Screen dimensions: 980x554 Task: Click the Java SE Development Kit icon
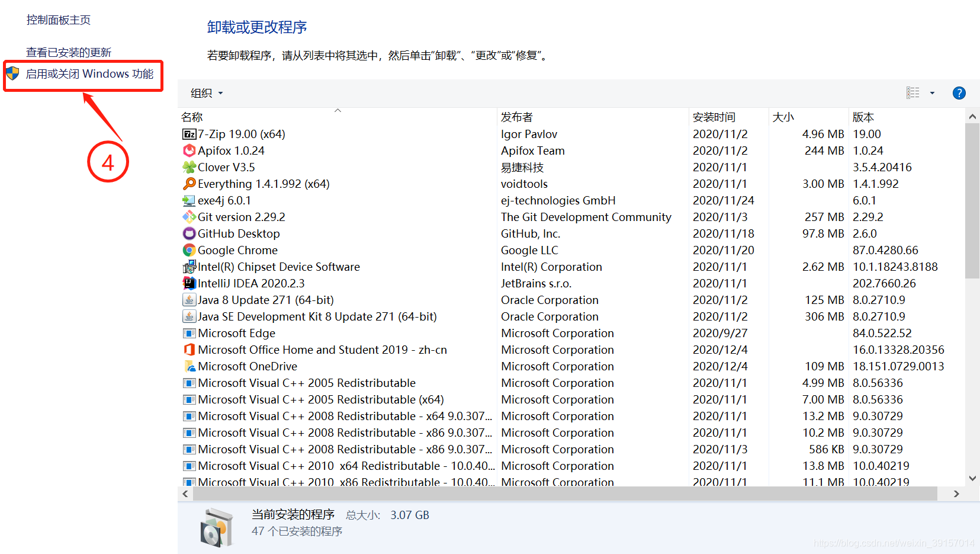click(189, 316)
